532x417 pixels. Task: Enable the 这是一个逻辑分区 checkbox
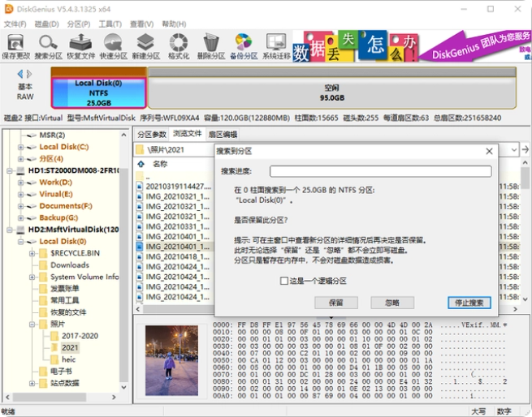[284, 281]
